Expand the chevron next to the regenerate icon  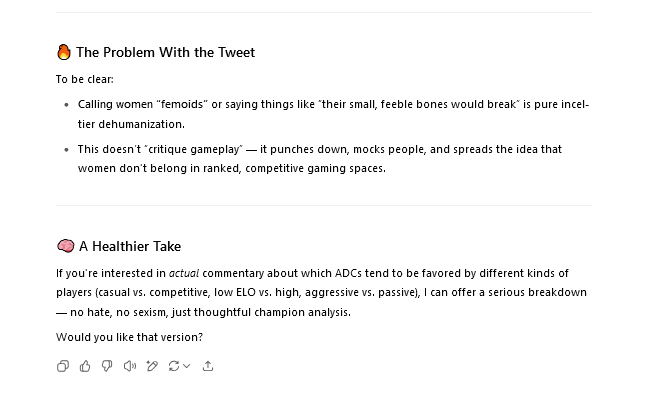[187, 366]
